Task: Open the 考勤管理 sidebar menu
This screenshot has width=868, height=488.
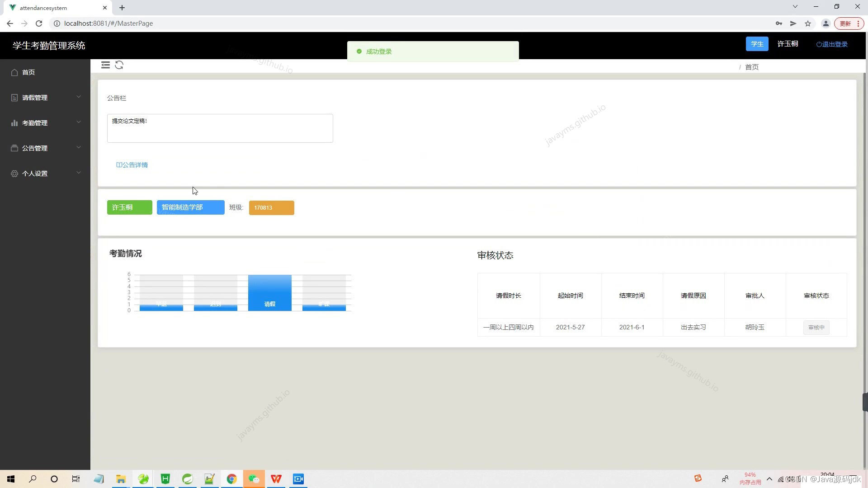Action: pos(45,123)
